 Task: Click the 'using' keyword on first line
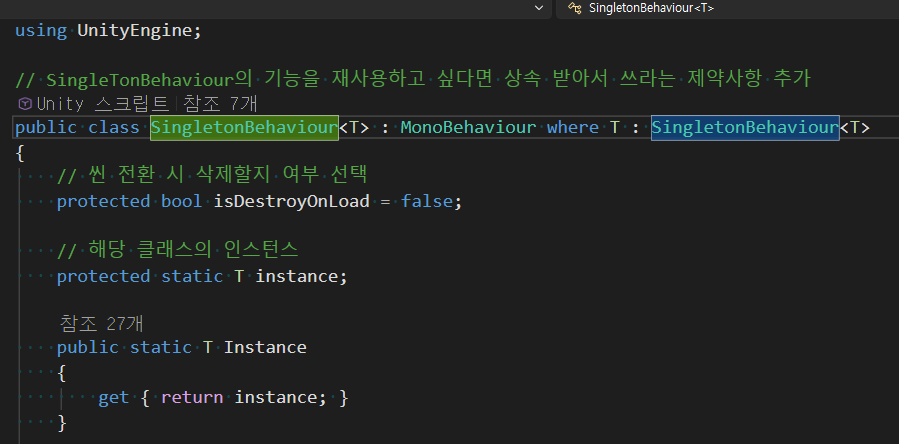pyautogui.click(x=41, y=31)
